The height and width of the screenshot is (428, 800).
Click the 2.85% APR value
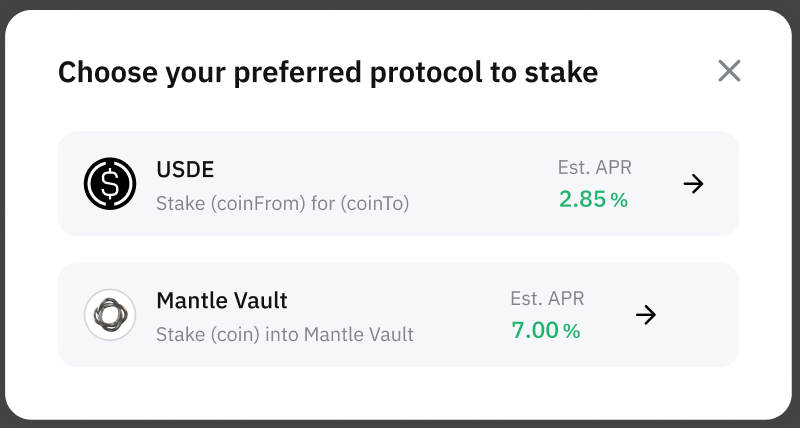[593, 199]
